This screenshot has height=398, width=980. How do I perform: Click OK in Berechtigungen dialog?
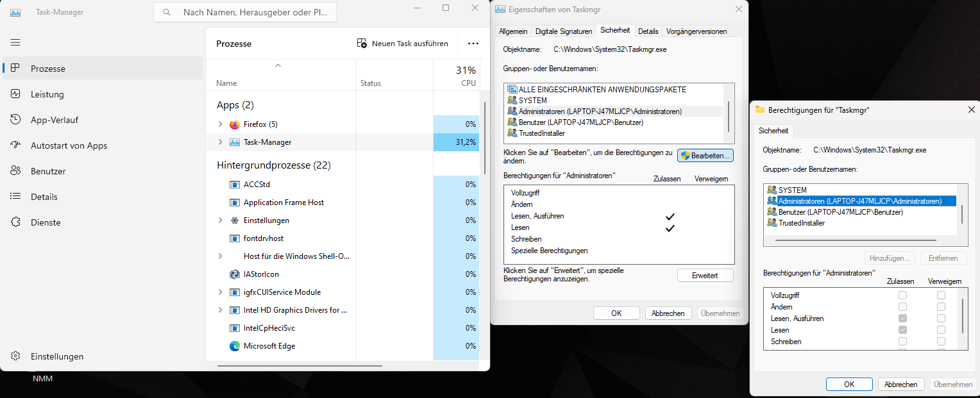849,385
